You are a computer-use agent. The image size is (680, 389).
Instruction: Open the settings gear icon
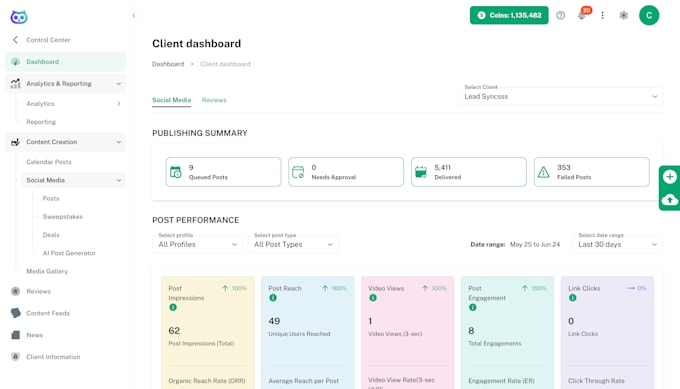pos(624,15)
